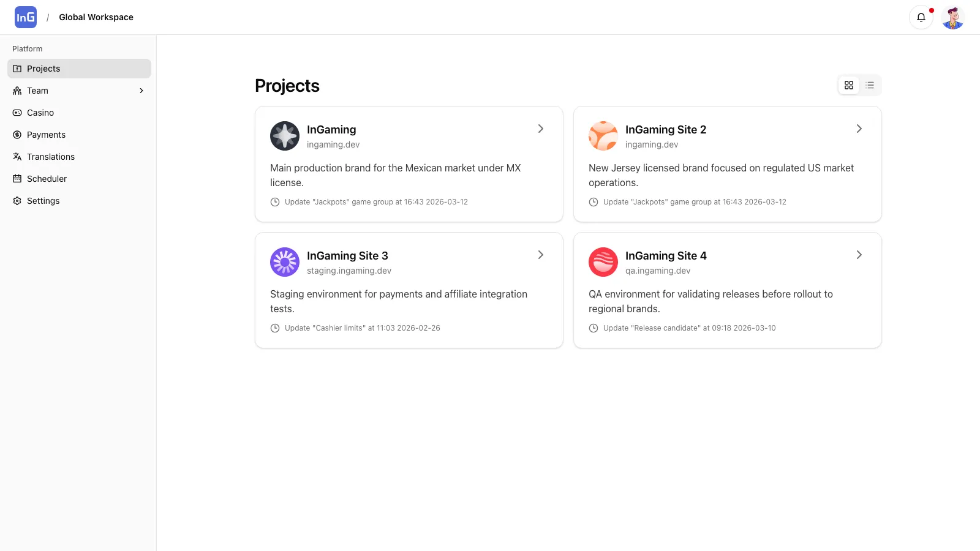The width and height of the screenshot is (980, 551).
Task: Open InGaming Site 2 chevron arrow
Action: [x=859, y=129]
